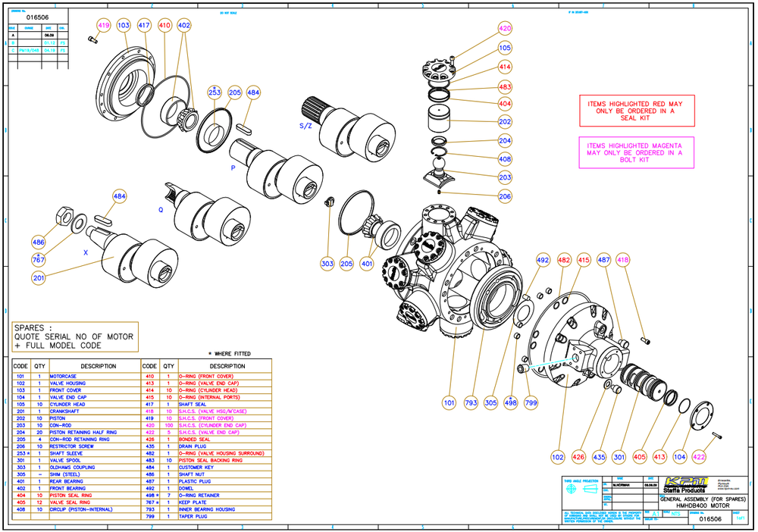Click 'TAPER PLUG' table entry
The width and height of the screenshot is (758, 532).
pos(193,517)
